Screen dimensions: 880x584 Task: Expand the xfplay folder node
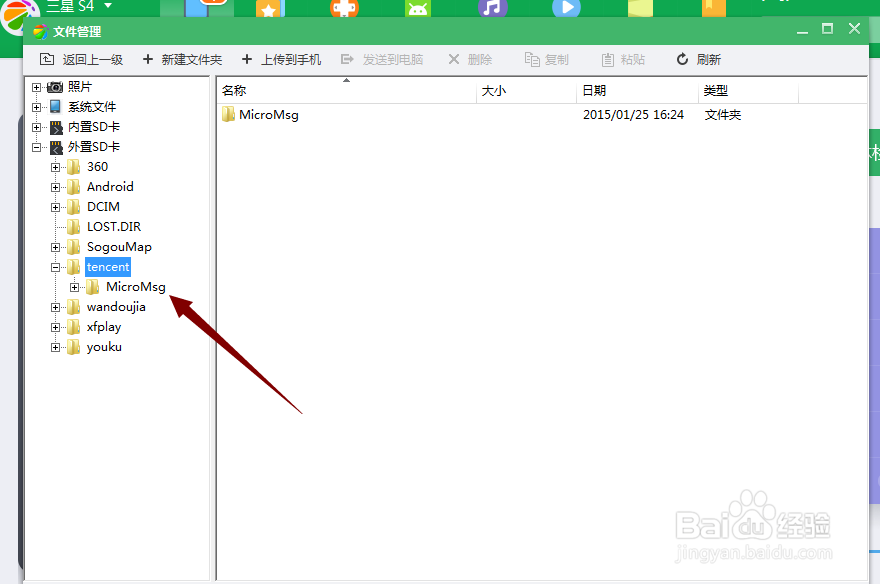(x=55, y=327)
